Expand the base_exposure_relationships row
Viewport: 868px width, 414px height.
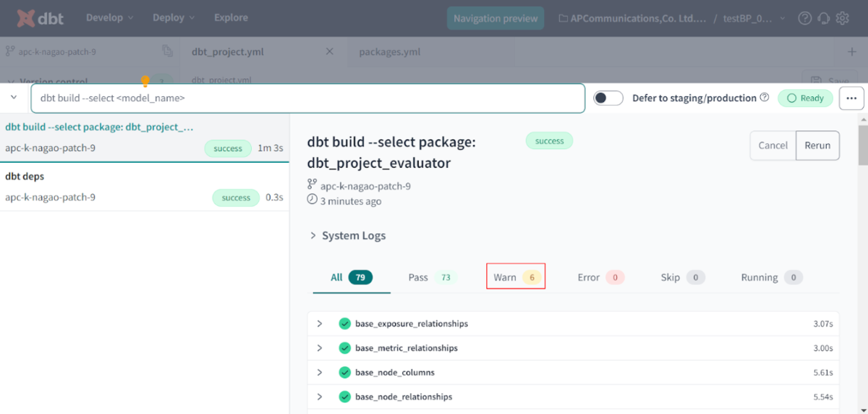320,324
